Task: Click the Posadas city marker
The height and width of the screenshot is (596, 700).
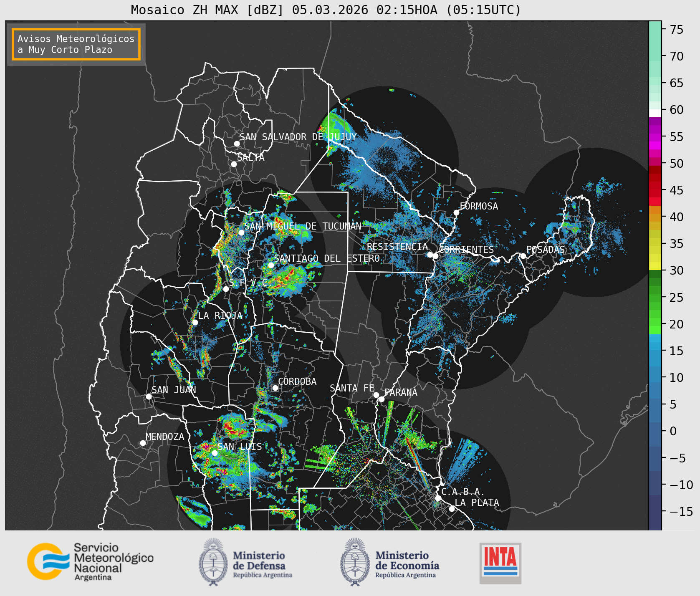Action: pyautogui.click(x=523, y=256)
